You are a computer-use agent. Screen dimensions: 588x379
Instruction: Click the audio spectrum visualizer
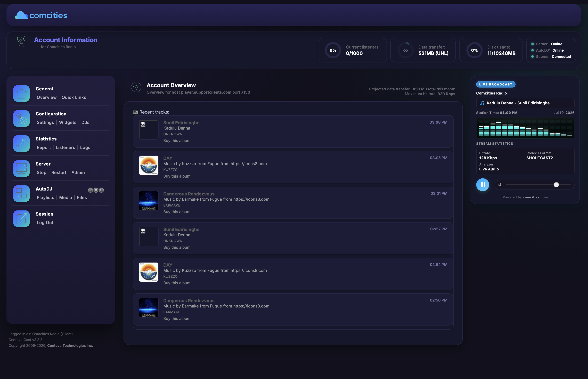525,128
